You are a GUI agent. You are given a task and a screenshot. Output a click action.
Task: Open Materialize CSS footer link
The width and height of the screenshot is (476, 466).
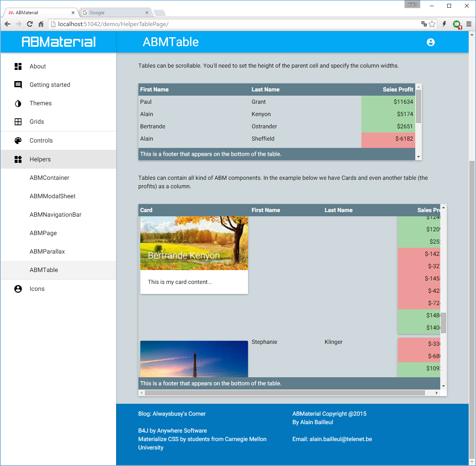click(x=202, y=443)
